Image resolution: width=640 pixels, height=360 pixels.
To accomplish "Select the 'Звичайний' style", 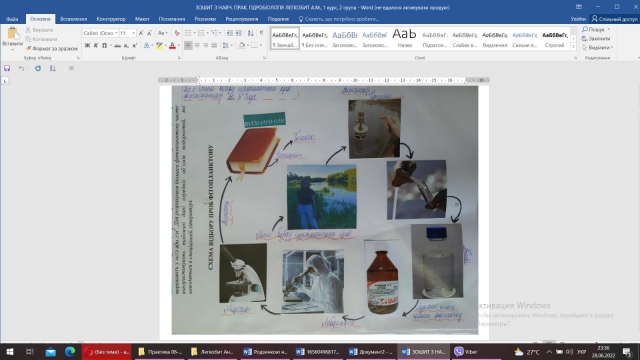I will tap(285, 39).
